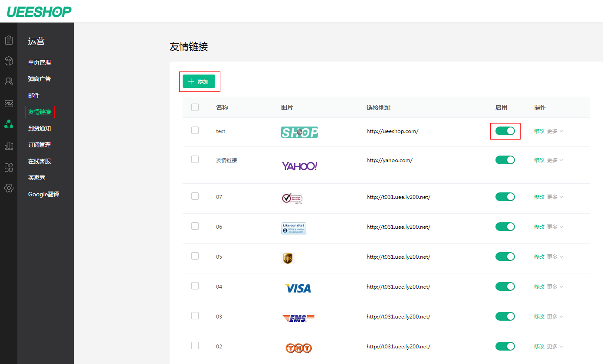Expand 更多 dropdown in row 03
This screenshot has height=364, width=603.
point(555,316)
